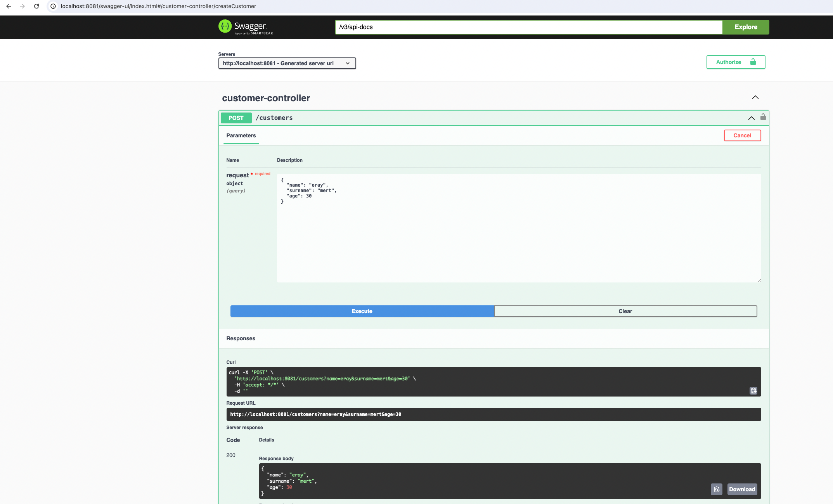Screen dimensions: 833x504
Task: Click into the request JSON textarea
Action: [x=519, y=228]
